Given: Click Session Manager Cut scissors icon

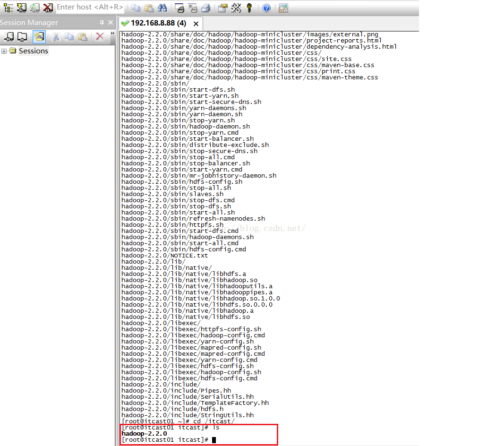Looking at the screenshot, I should 56,37.
